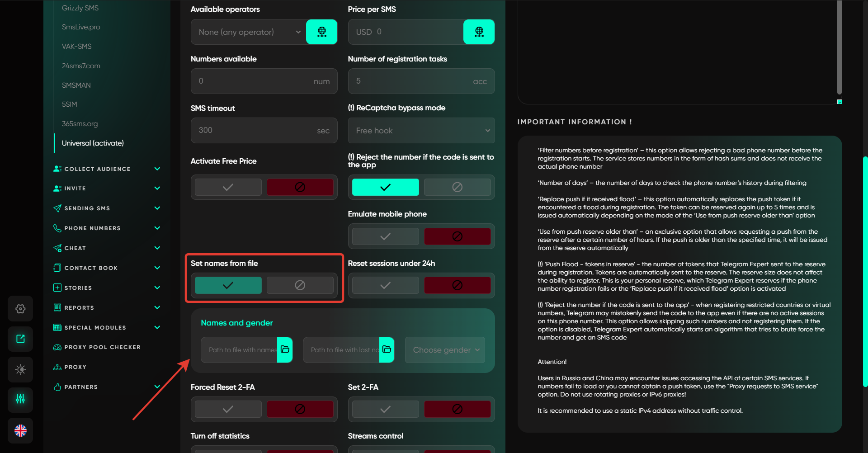Enable Emulate mobile phone checkmark
The width and height of the screenshot is (868, 453).
coord(385,236)
